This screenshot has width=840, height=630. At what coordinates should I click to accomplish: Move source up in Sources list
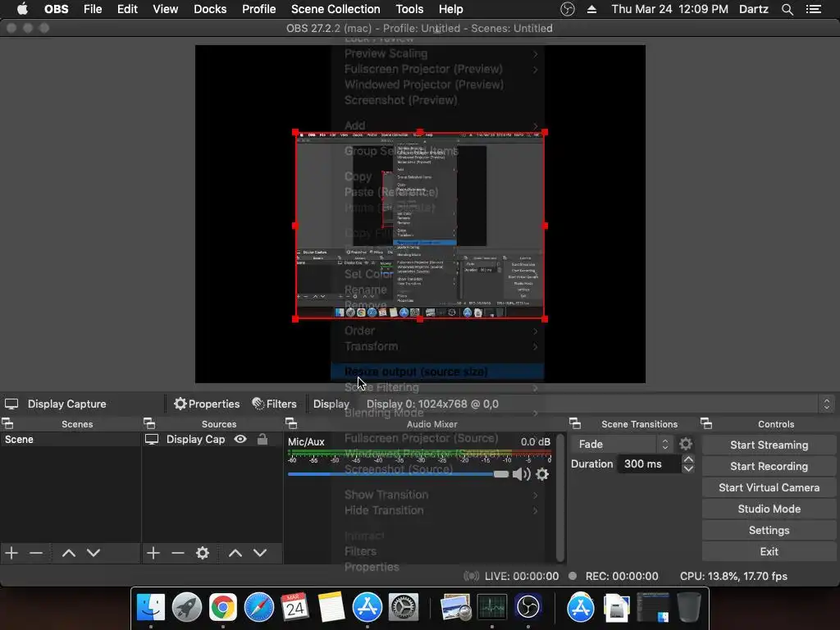tap(235, 553)
